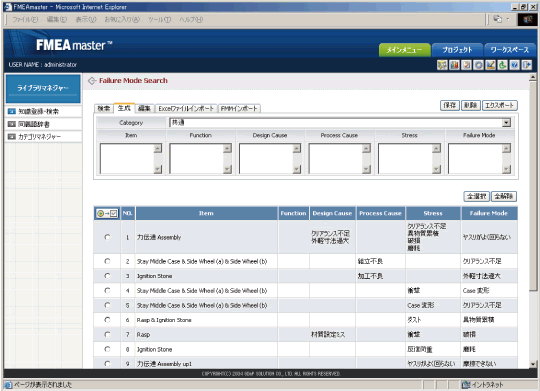
Task: Click Stress list box down arrow
Action: pos(436,169)
